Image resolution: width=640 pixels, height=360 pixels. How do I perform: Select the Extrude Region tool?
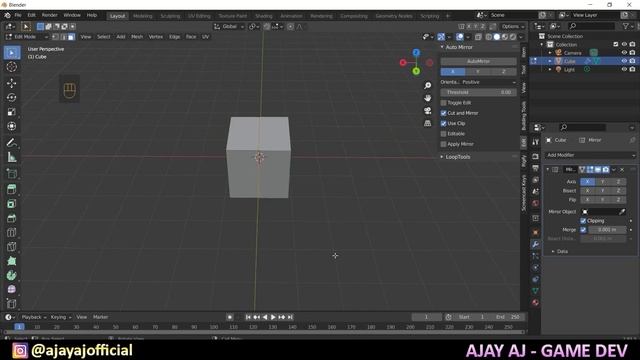coord(11,189)
